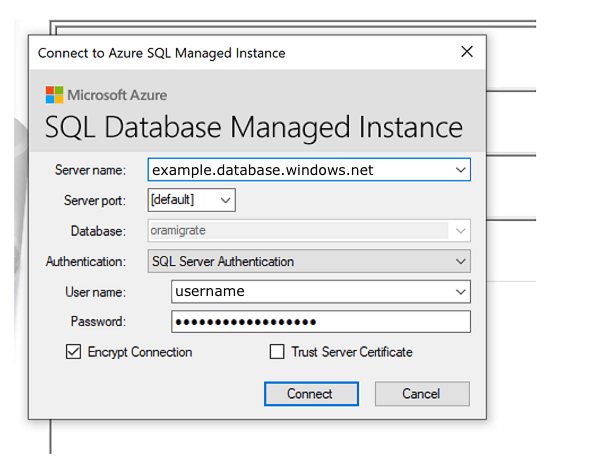Click the "Password:" label
602x476 pixels.
(98, 322)
